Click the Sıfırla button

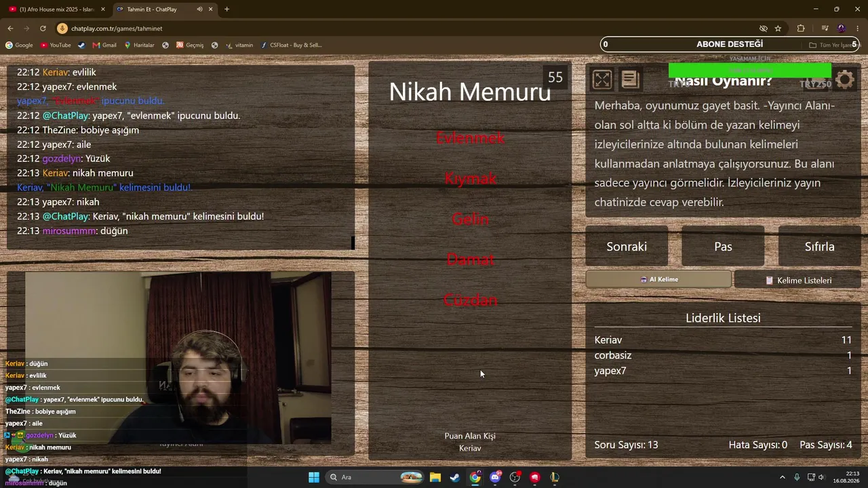(819, 247)
